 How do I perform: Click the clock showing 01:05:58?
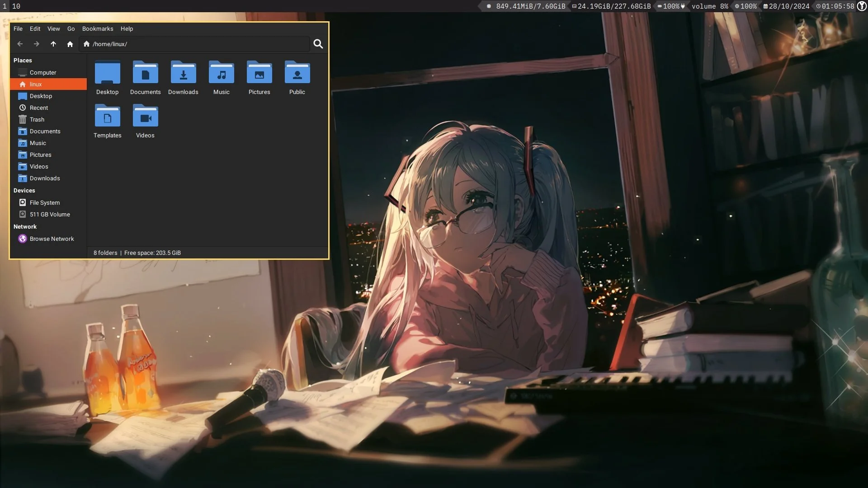point(835,6)
